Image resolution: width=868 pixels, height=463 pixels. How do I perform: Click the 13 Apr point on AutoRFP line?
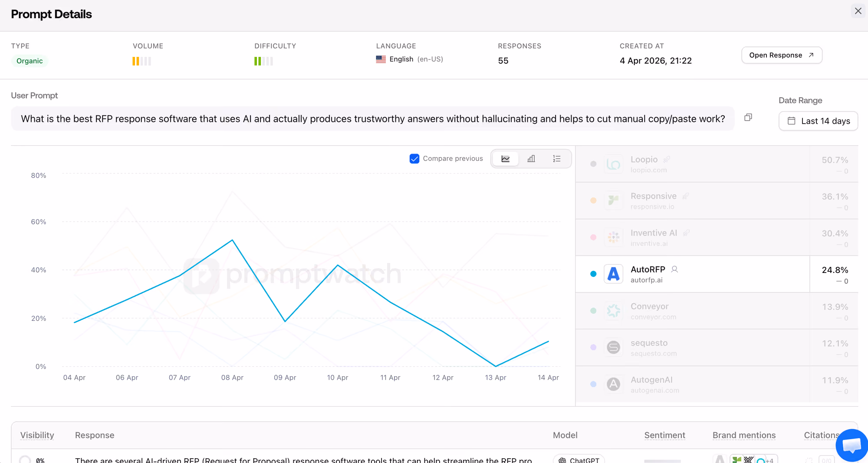(x=496, y=366)
